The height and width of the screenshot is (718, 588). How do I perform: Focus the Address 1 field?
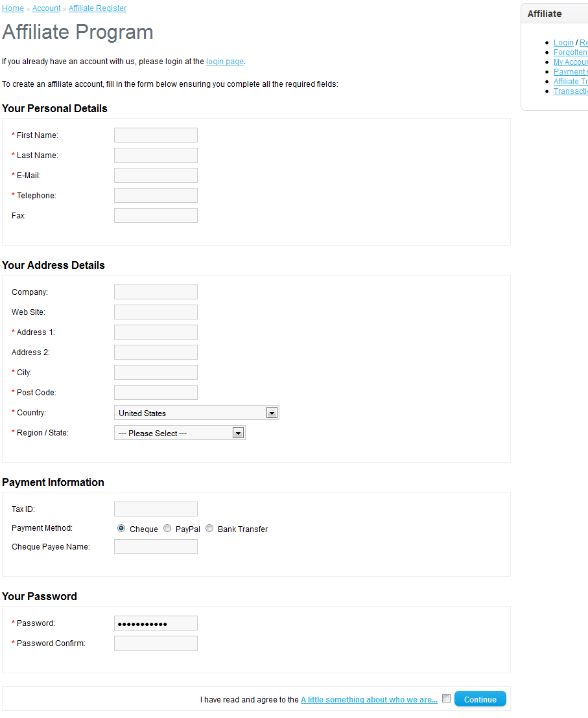pyautogui.click(x=156, y=332)
